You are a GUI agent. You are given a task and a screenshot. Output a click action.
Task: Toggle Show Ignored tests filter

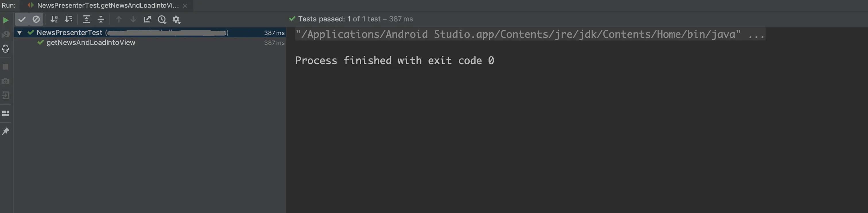[36, 19]
